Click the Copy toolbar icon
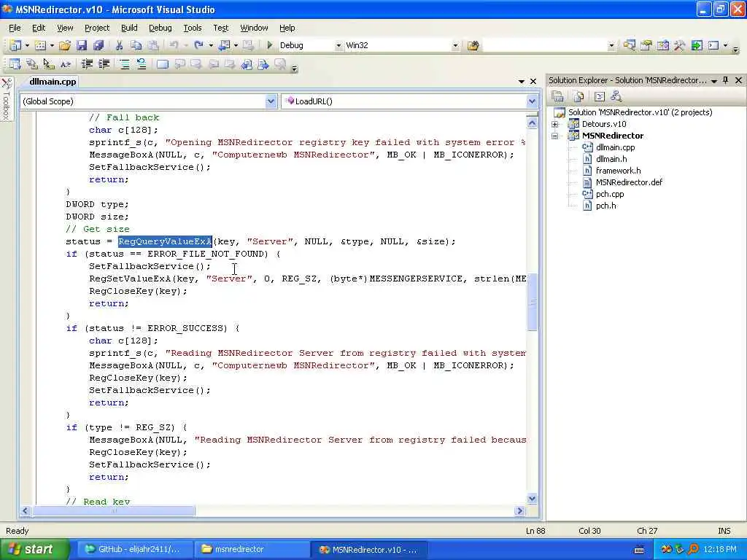The height and width of the screenshot is (560, 747). point(136,45)
